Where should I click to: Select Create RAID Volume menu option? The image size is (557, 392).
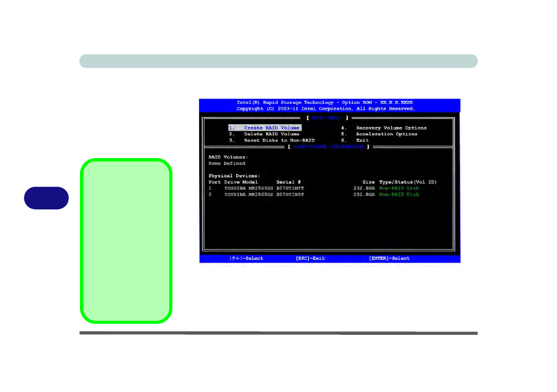(x=265, y=128)
